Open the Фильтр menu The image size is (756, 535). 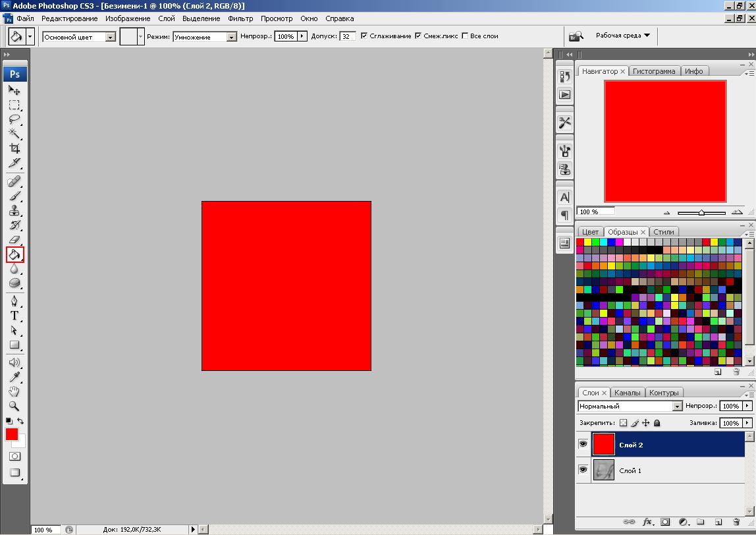click(x=240, y=18)
